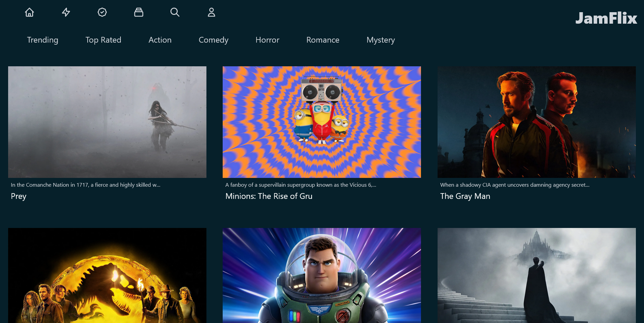The height and width of the screenshot is (323, 644).
Task: Click the Jurassic dinosaur movie poster
Action: pyautogui.click(x=107, y=275)
